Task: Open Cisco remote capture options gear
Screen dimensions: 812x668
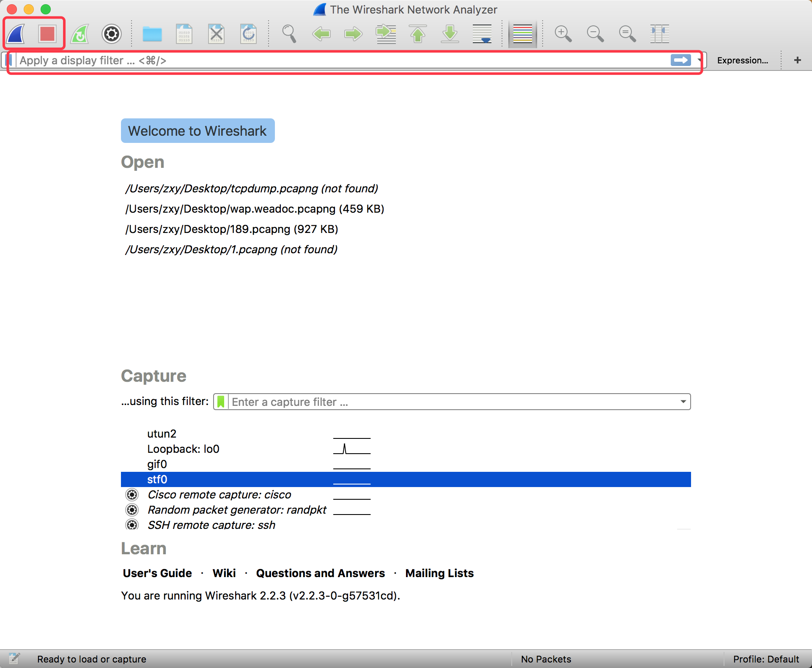Action: click(132, 495)
